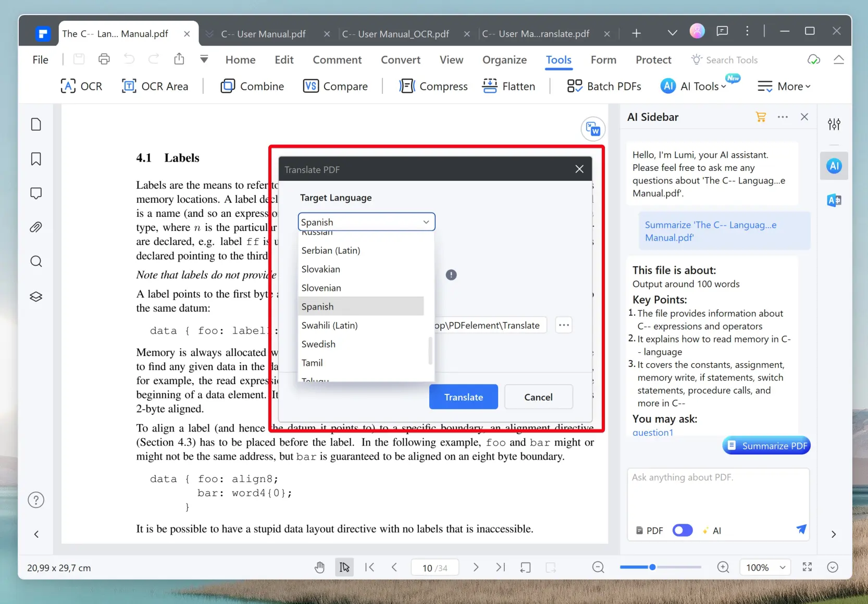Open the 100% zoom level dropdown

[765, 568]
